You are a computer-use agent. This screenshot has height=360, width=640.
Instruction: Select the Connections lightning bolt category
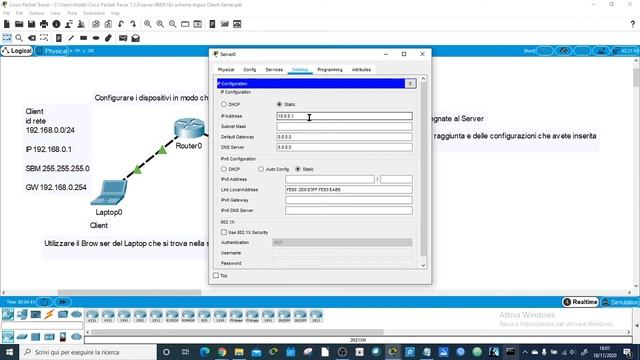(x=49, y=314)
